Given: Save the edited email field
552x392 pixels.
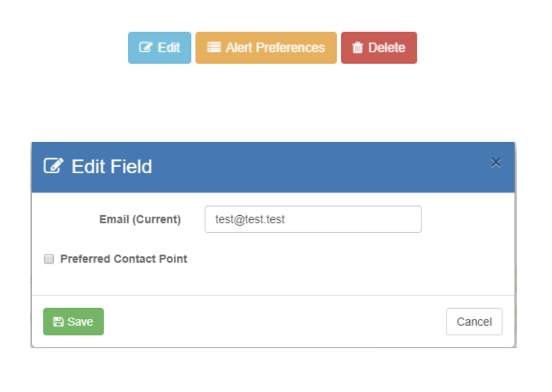Looking at the screenshot, I should (74, 322).
